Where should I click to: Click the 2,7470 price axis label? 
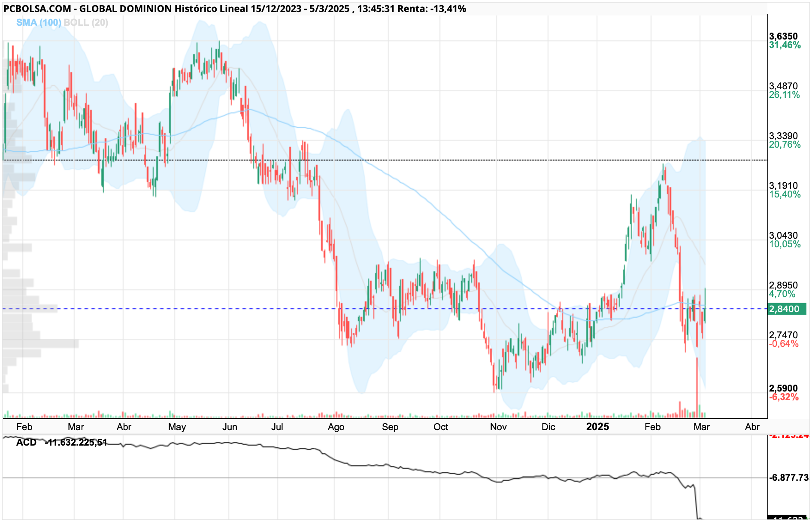coord(783,335)
